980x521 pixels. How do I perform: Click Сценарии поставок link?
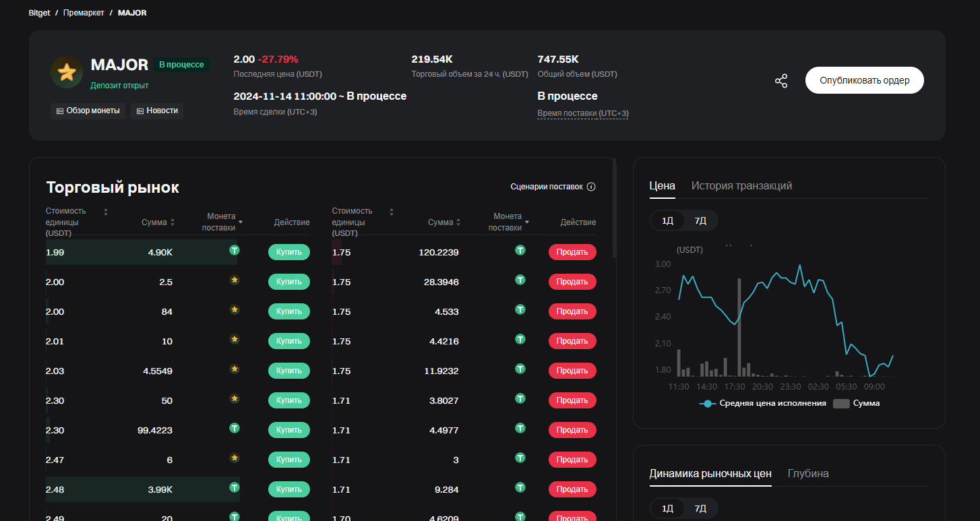pos(547,187)
